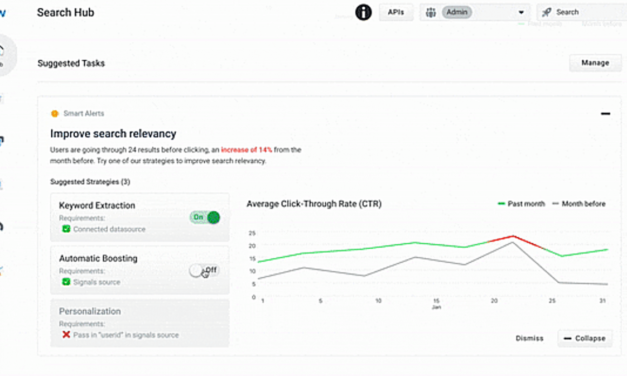Click the Keyword Extraction title
Image resolution: width=627 pixels, height=376 pixels.
coord(97,206)
